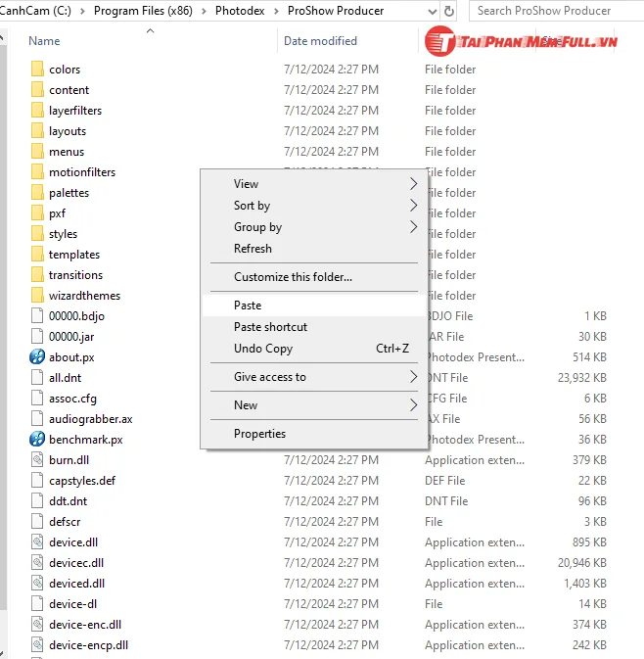Viewport: 644px width, 659px height.
Task: Click the pxf folder icon
Action: tap(37, 213)
